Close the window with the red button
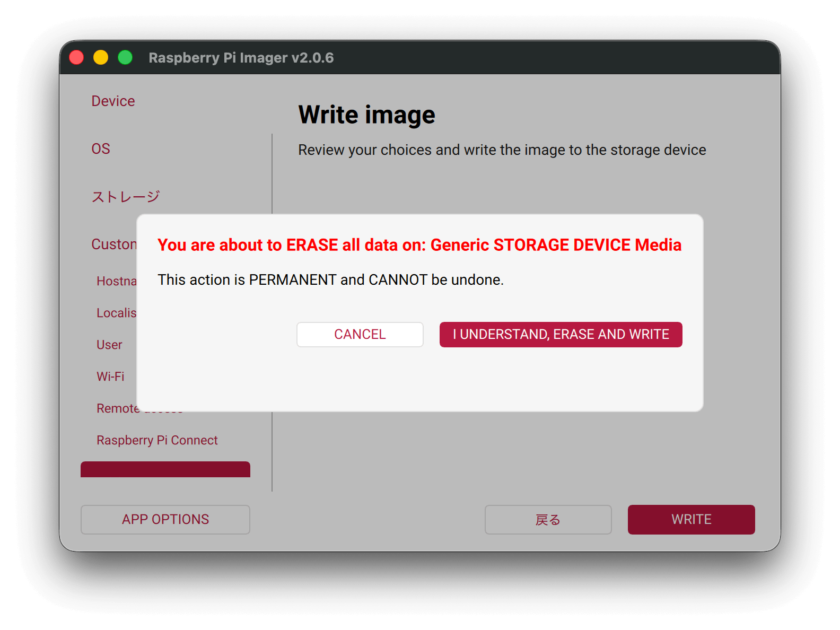The image size is (840, 630). 76,57
